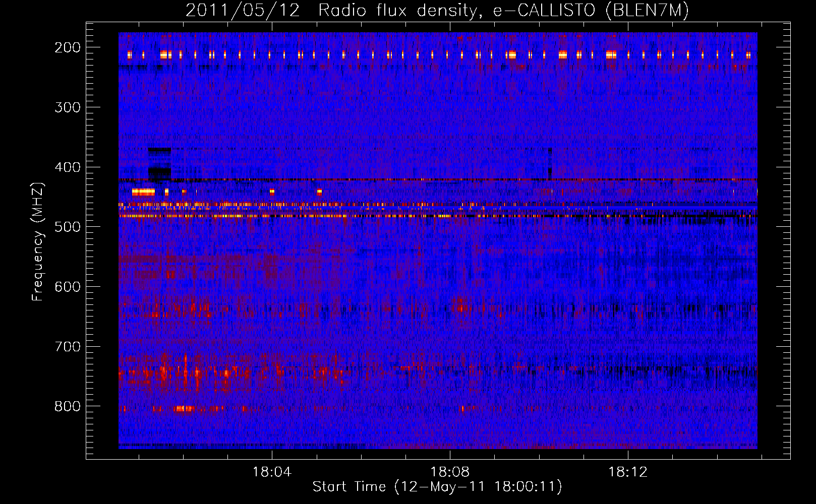Click the 500 frequency tick label
This screenshot has width=816, height=504.
68,227
